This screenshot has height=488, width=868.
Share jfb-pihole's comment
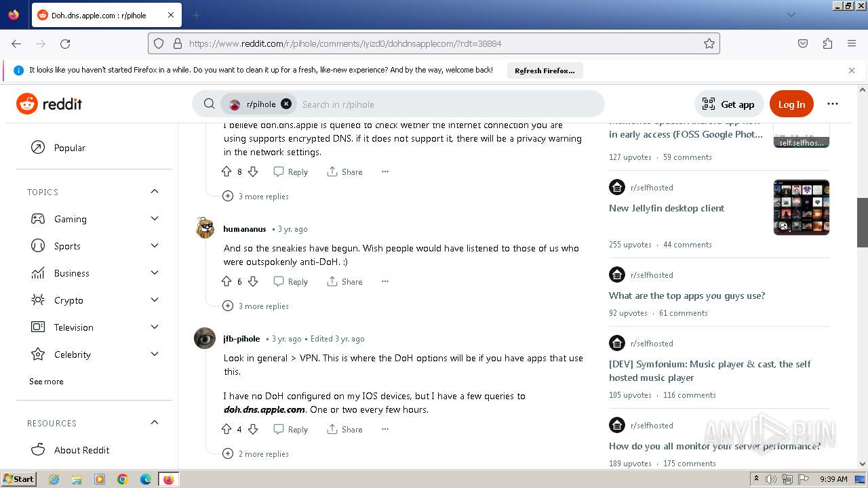point(344,430)
